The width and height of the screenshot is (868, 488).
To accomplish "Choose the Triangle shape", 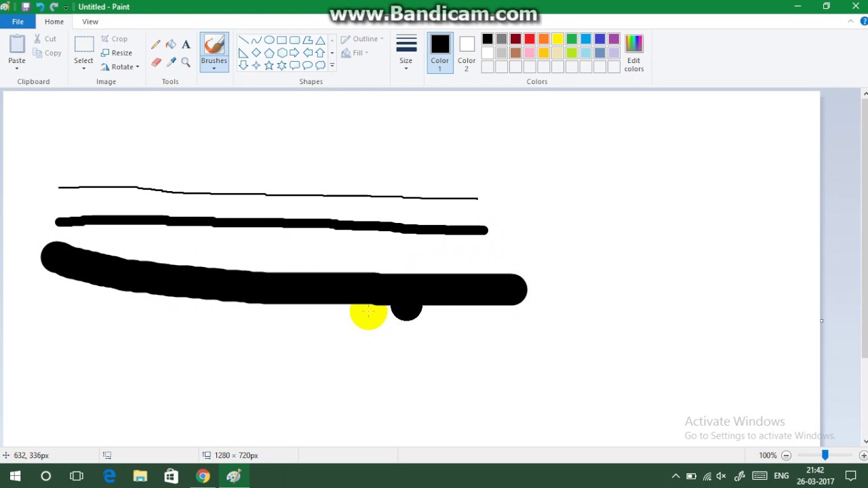I will pyautogui.click(x=321, y=40).
